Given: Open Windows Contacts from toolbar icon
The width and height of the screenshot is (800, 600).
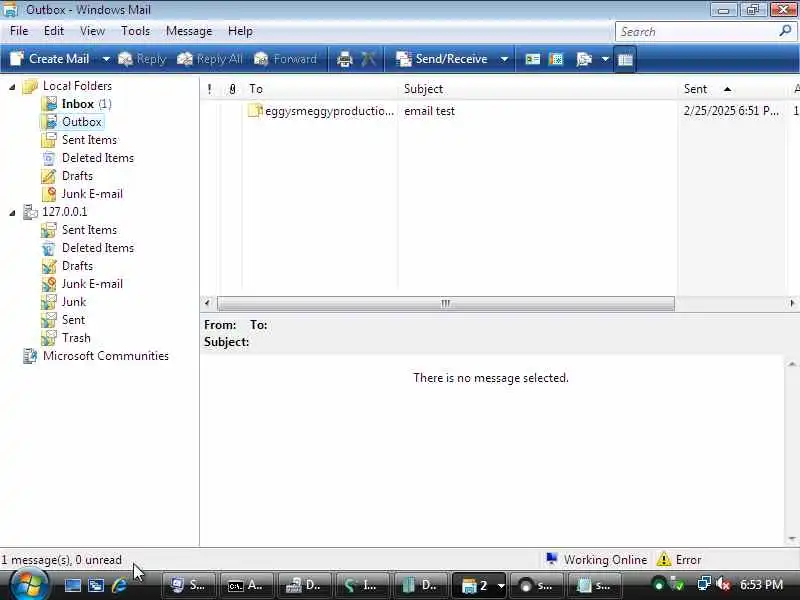Looking at the screenshot, I should click(532, 59).
